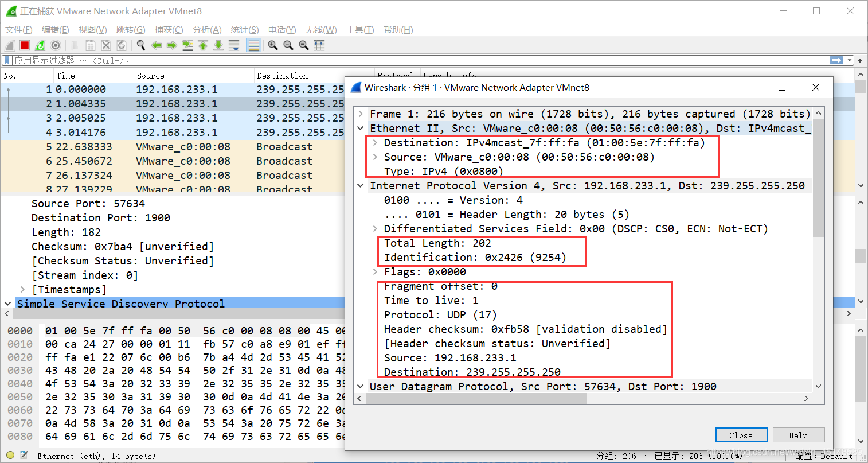868x463 pixels.
Task: Sort by No. column header
Action: 27,76
